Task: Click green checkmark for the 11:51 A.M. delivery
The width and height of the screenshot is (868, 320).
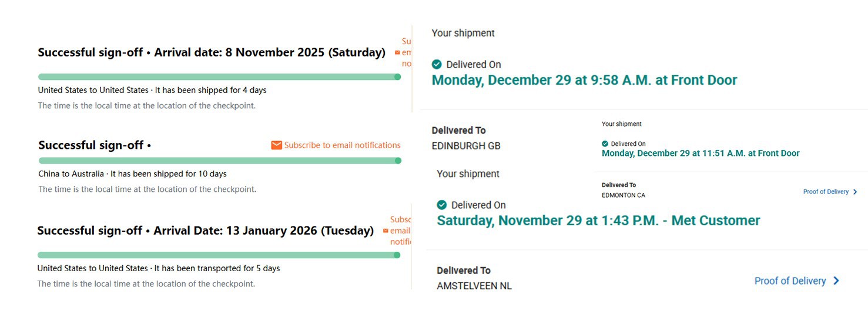Action: pos(605,144)
